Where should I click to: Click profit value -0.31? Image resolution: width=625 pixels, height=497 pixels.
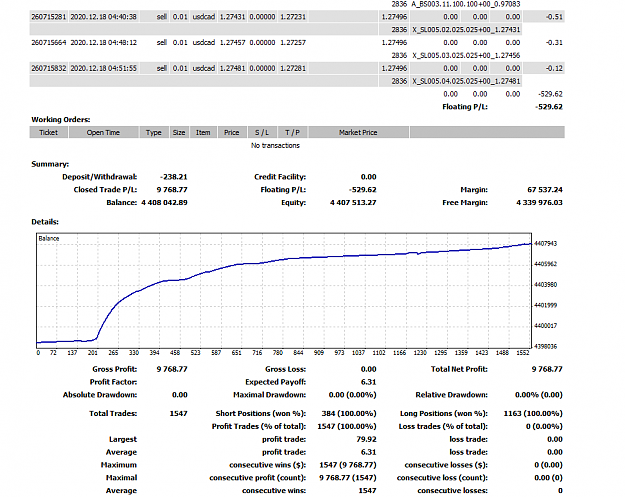(x=554, y=42)
